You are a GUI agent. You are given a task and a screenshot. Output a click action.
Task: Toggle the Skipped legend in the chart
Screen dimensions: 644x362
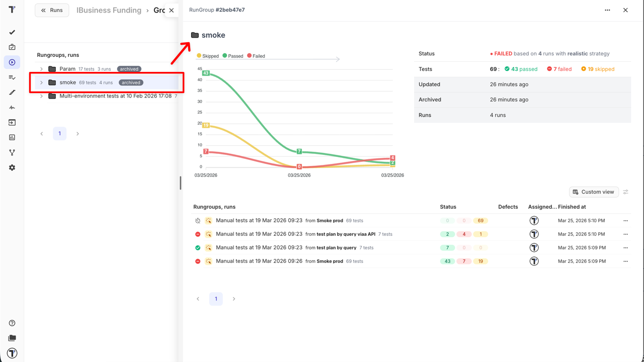click(208, 56)
